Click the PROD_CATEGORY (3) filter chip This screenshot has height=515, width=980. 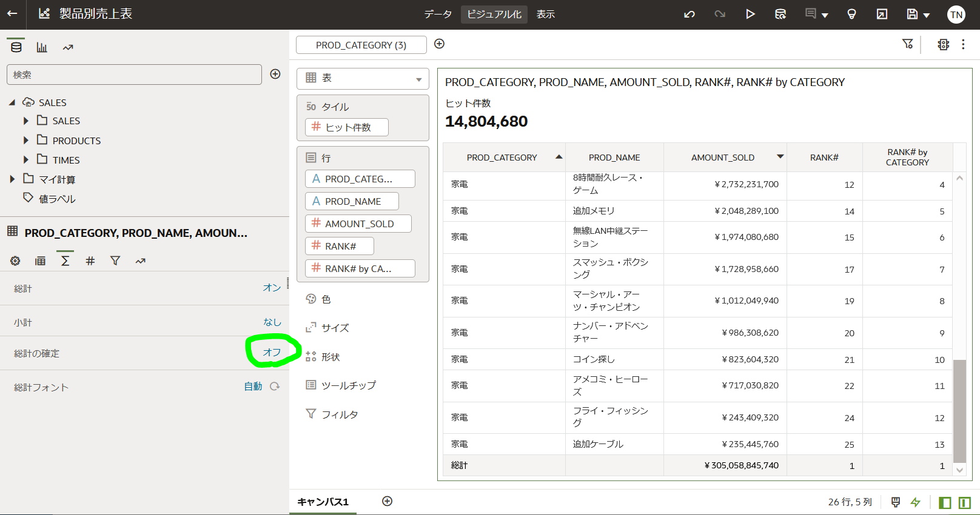click(x=361, y=45)
